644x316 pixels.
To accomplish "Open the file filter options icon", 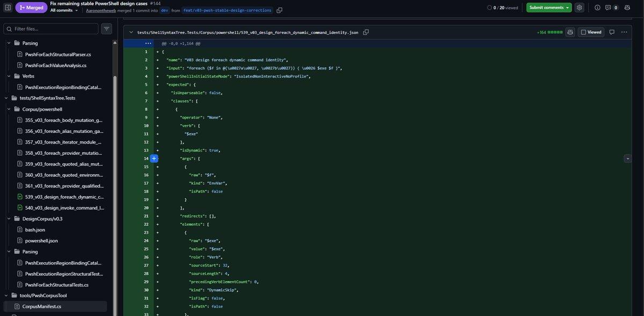I will tap(107, 28).
